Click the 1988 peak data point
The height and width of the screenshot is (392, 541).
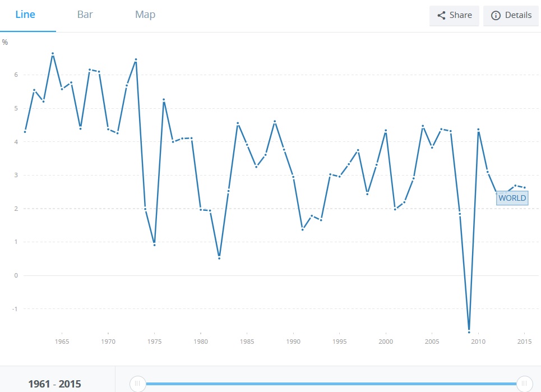(x=275, y=121)
